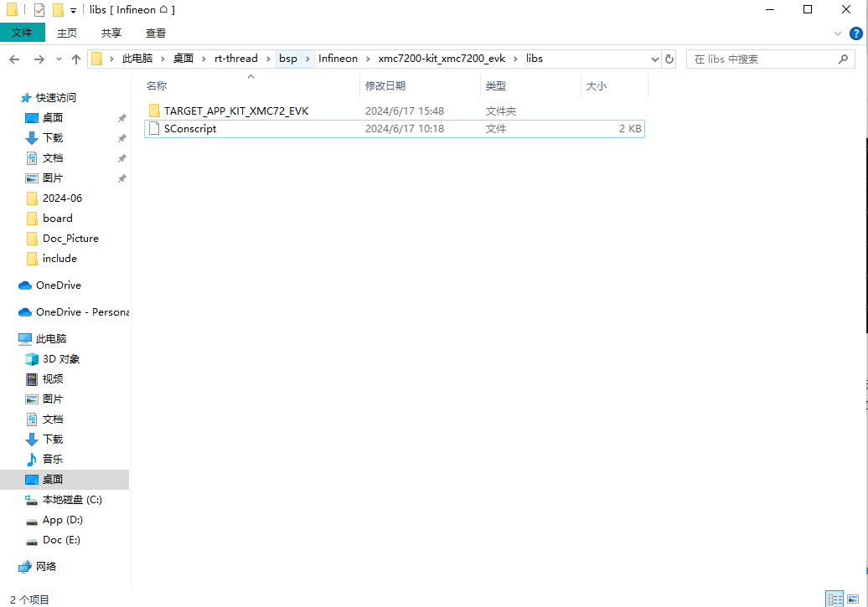Click the Up one level arrow

click(76, 59)
